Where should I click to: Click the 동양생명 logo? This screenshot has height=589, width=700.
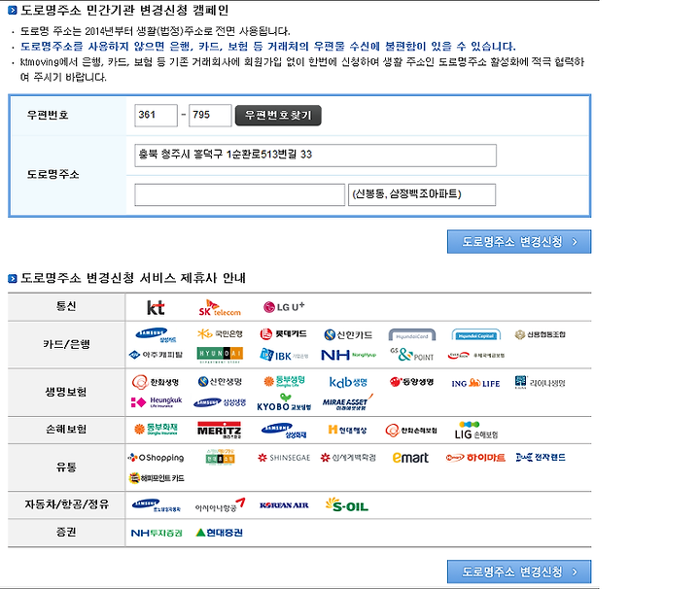(x=411, y=382)
